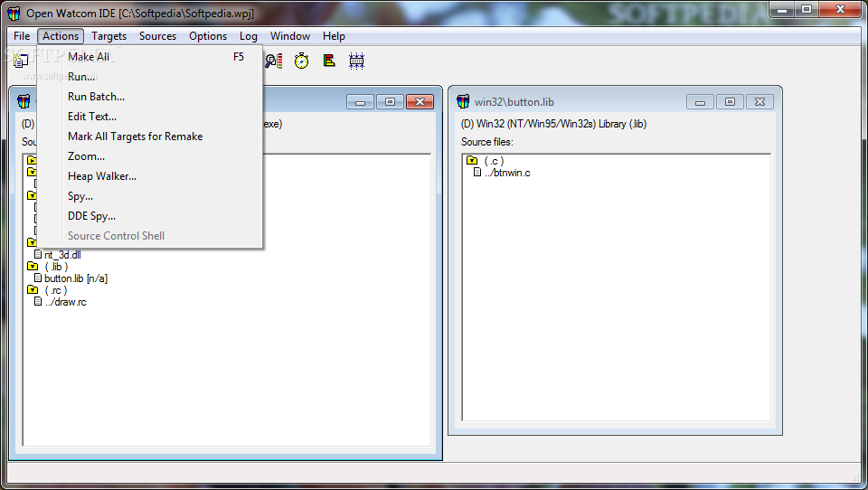Maximize the left target child window
The image size is (868, 490).
(391, 102)
